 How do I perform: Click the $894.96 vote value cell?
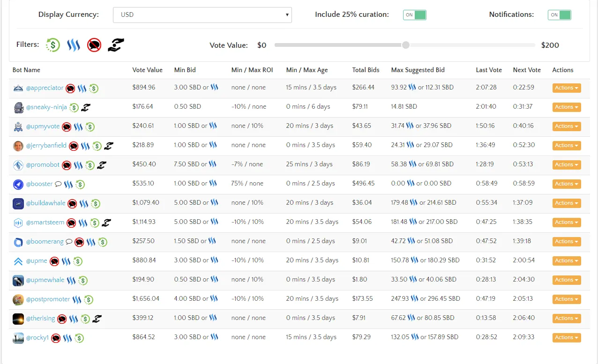tap(144, 88)
